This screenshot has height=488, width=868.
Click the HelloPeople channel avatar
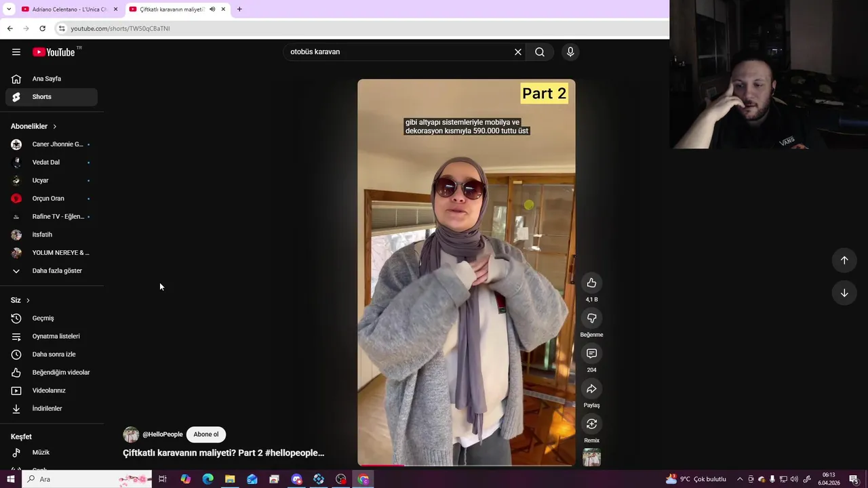pyautogui.click(x=131, y=434)
